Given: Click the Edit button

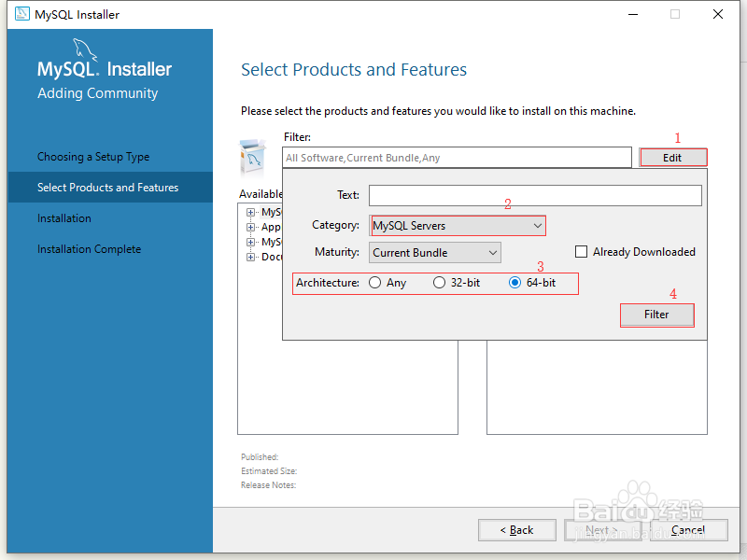Looking at the screenshot, I should coord(672,156).
